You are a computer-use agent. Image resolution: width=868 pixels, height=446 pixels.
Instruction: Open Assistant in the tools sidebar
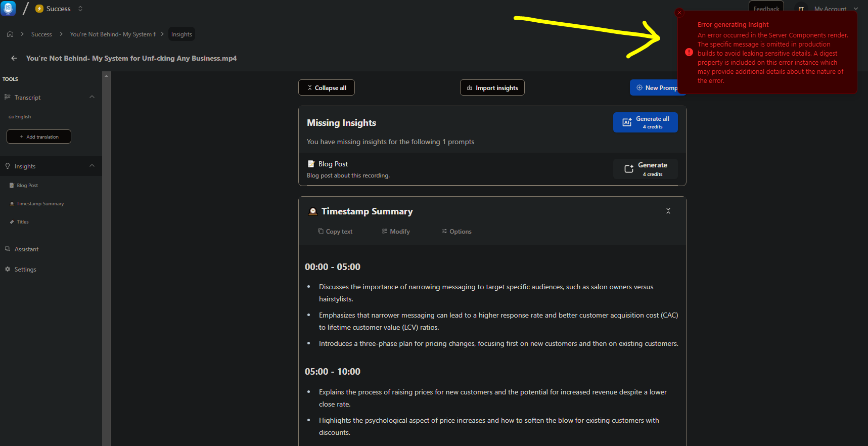point(26,249)
